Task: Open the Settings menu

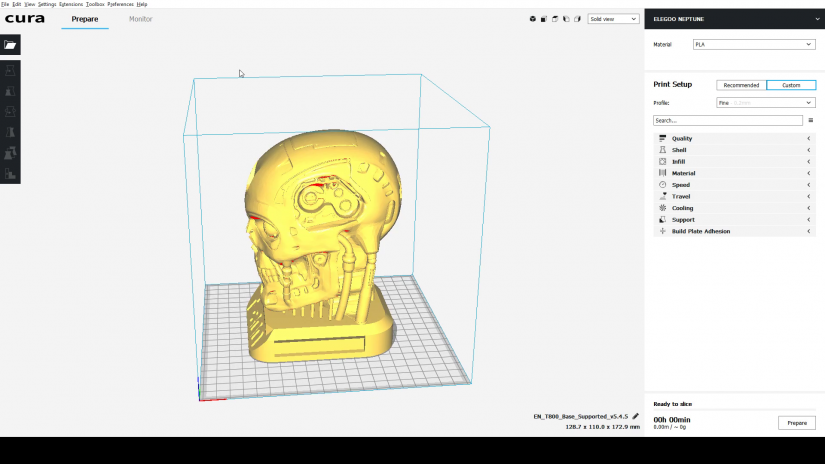Action: coord(47,4)
